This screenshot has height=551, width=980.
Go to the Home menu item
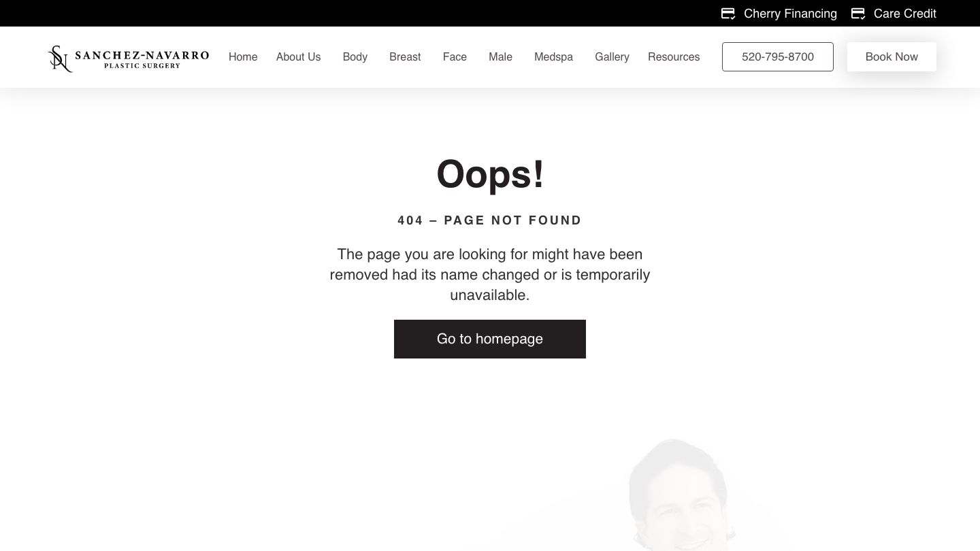tap(243, 57)
